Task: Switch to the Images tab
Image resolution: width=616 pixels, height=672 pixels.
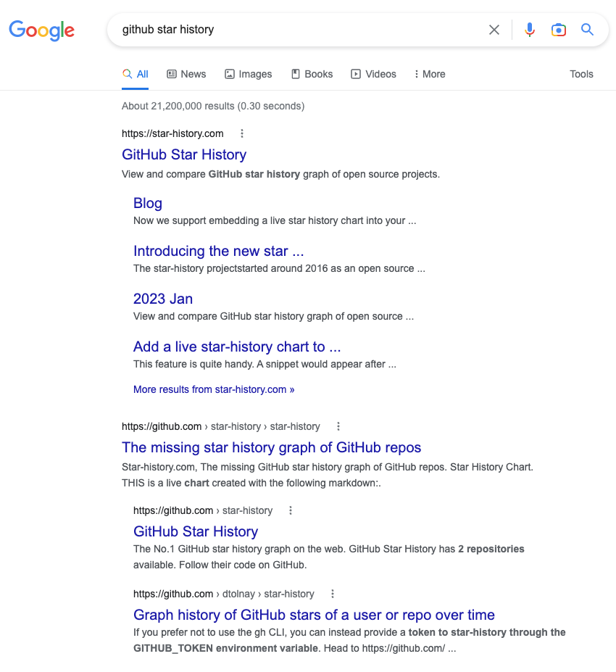Action: pyautogui.click(x=249, y=74)
